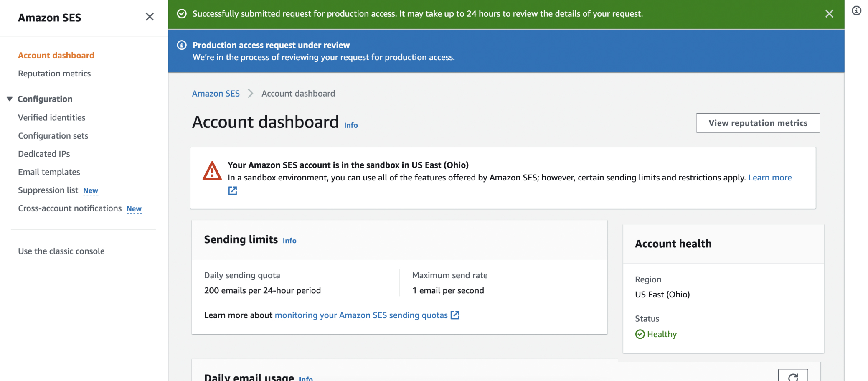Click the View reputation metrics button
Screen dimensions: 868x381
[x=757, y=123]
